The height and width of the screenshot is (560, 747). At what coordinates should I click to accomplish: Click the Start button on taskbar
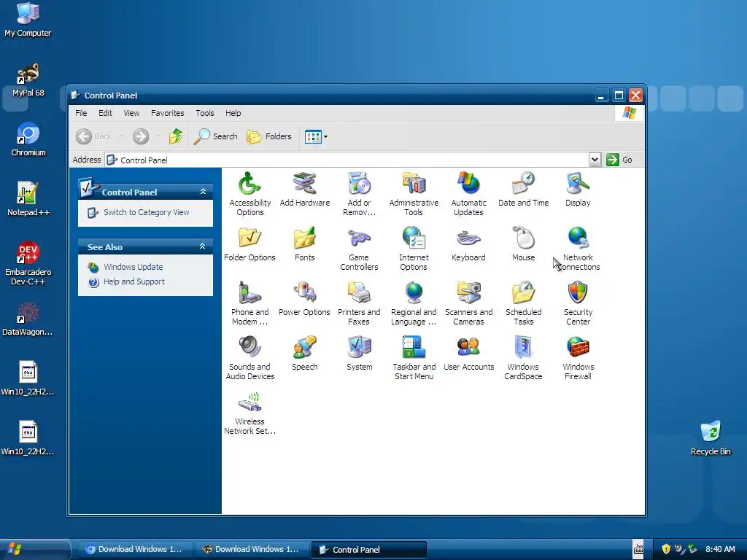(34, 549)
